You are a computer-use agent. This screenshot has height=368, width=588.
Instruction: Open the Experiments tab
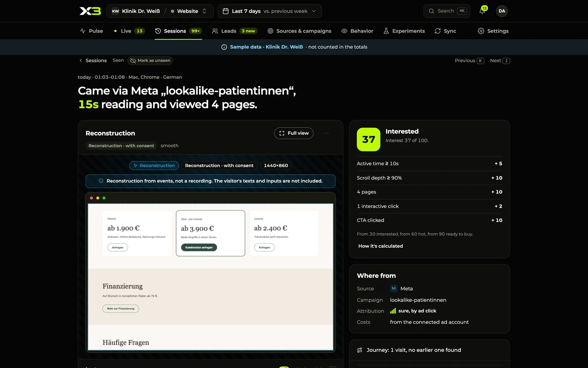point(404,31)
